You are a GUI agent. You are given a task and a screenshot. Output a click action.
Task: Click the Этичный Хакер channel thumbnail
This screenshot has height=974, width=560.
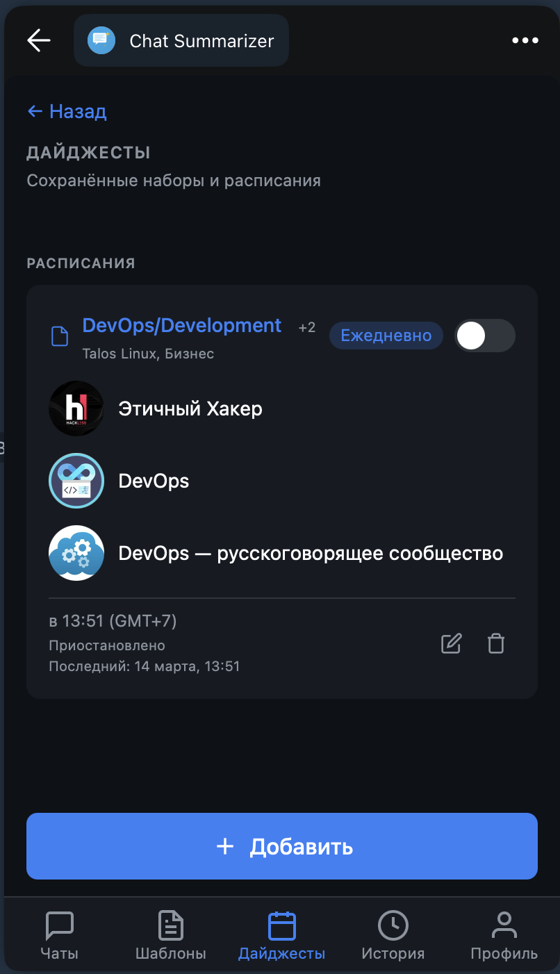pyautogui.click(x=76, y=408)
